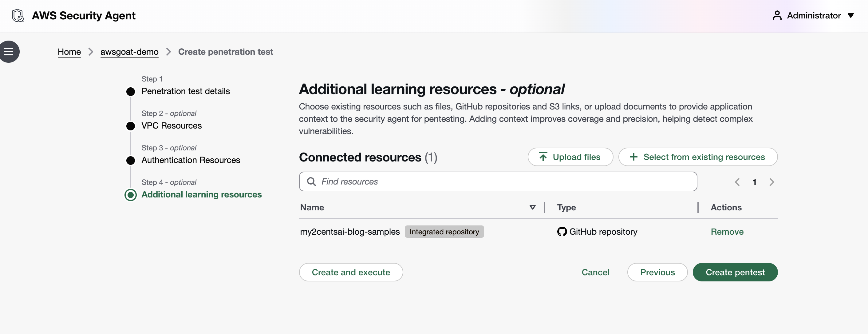Click the next page arrow in pagination

pos(772,182)
